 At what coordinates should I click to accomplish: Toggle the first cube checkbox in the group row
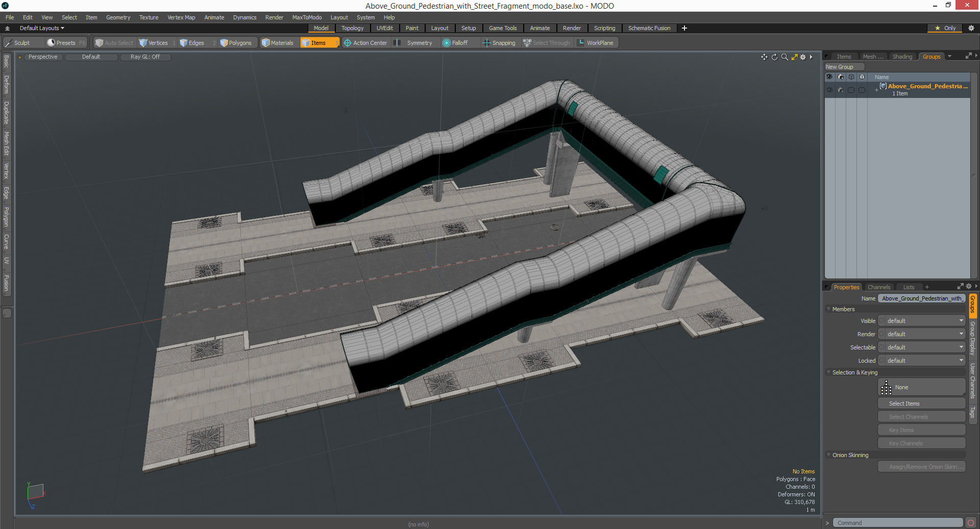click(851, 90)
